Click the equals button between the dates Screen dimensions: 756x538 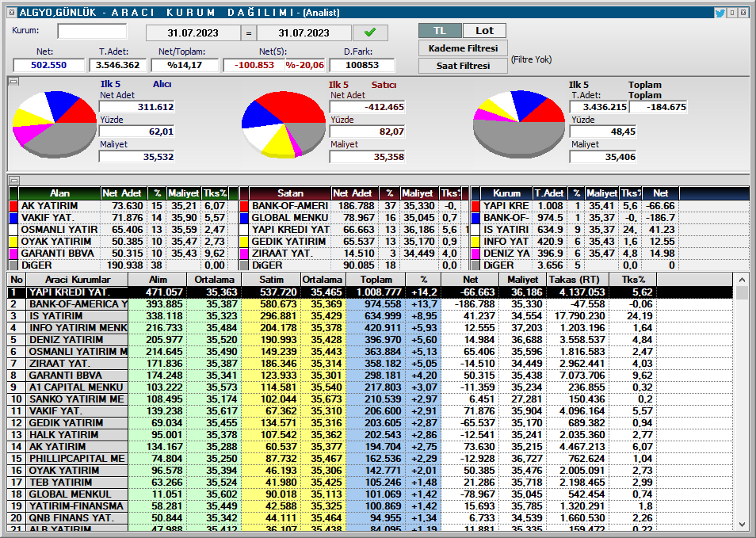tap(249, 32)
